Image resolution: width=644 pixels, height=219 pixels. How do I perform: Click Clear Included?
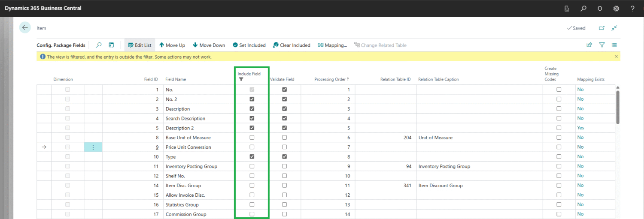pyautogui.click(x=292, y=45)
